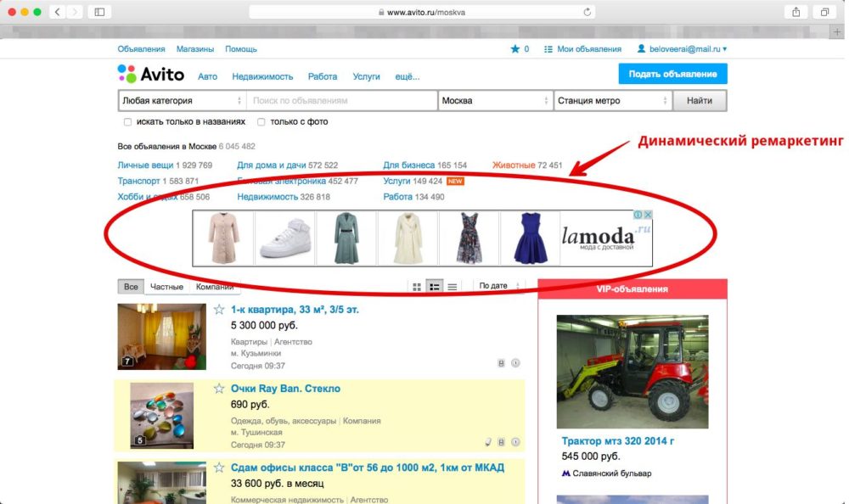Open 'Авто' menu item

207,77
